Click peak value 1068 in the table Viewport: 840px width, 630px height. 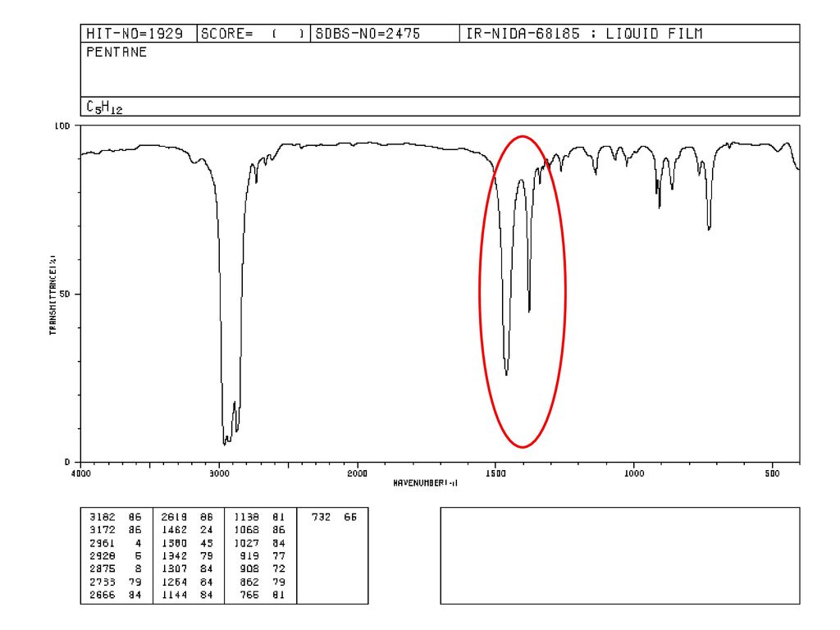[x=246, y=531]
